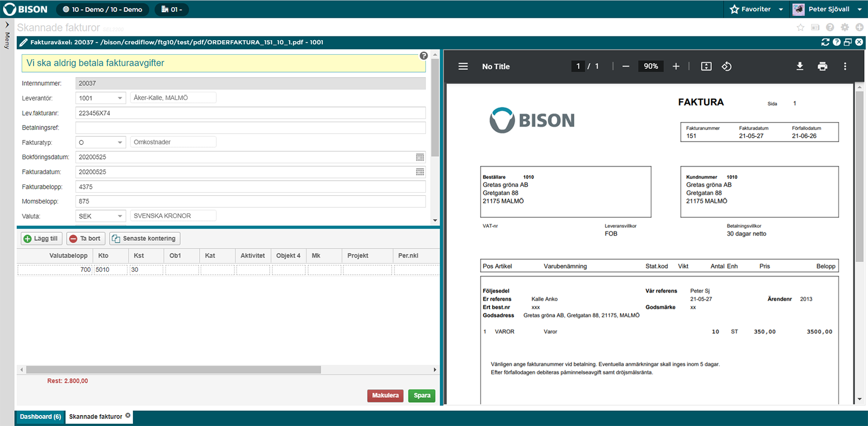
Task: Click the PDF viewer vertical scrollbar
Action: pyautogui.click(x=859, y=176)
